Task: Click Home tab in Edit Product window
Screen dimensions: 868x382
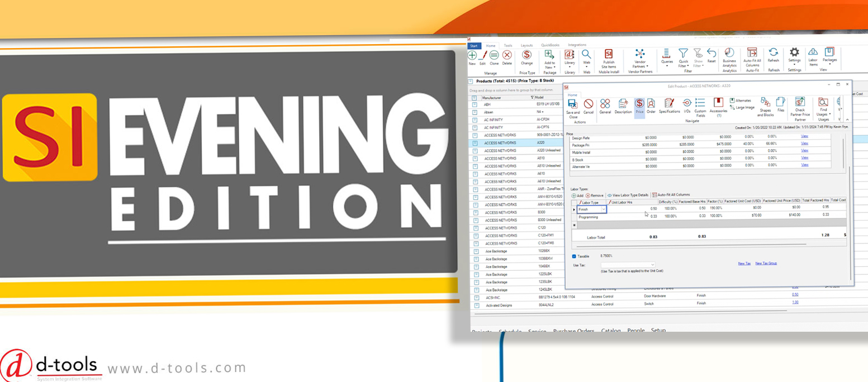Action: (573, 95)
